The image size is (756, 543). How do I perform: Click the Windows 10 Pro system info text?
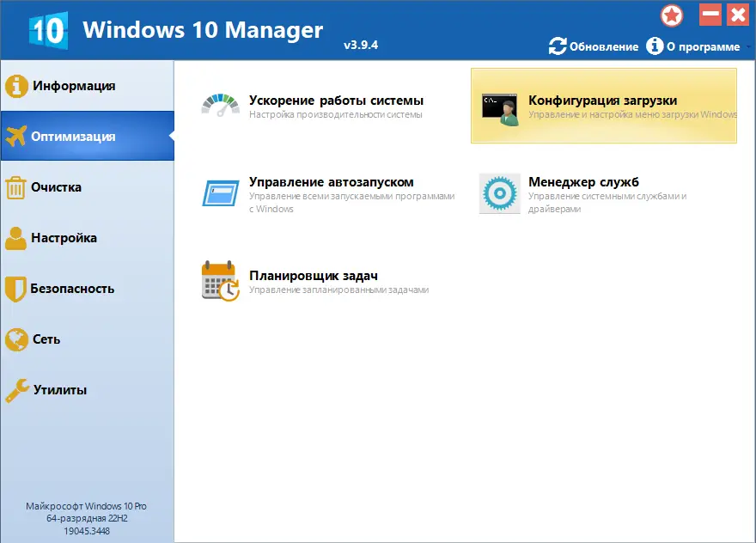pos(86,517)
